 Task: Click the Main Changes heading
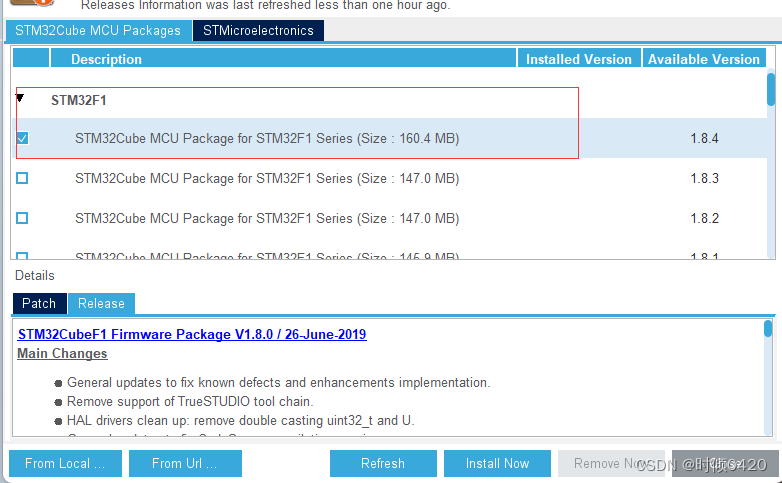pos(62,353)
